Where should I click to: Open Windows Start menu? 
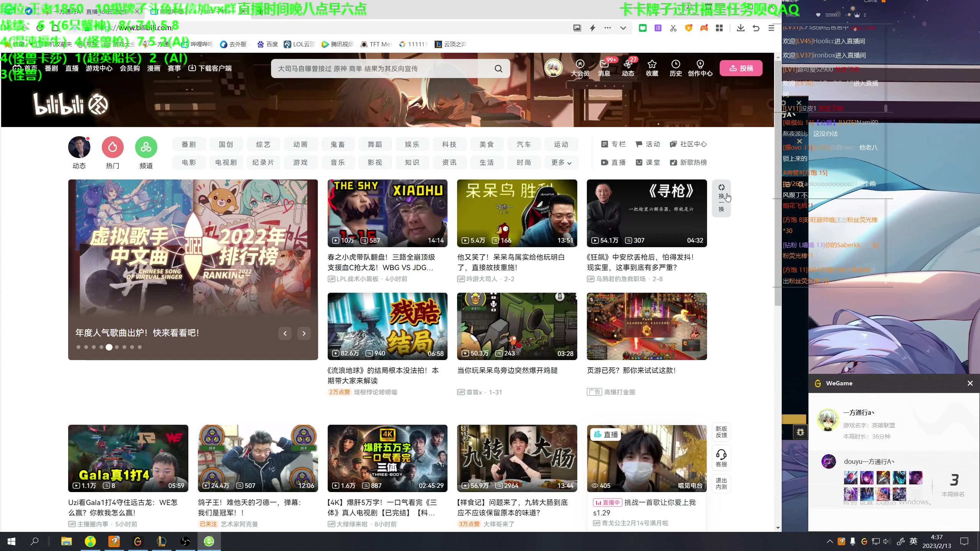coord(11,541)
